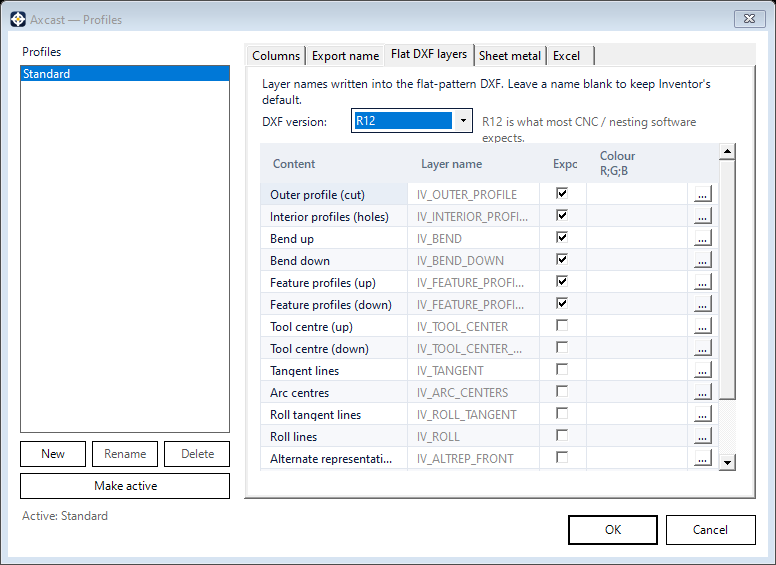The height and width of the screenshot is (565, 776).
Task: Open colour picker for Roll tangent lines
Action: pos(702,414)
